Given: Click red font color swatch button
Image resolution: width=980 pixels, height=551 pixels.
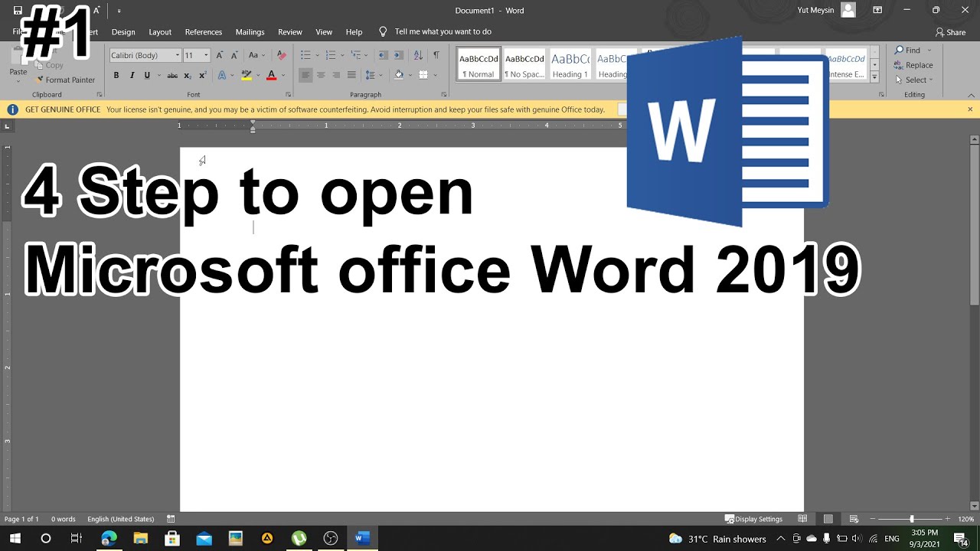Looking at the screenshot, I should (x=271, y=75).
